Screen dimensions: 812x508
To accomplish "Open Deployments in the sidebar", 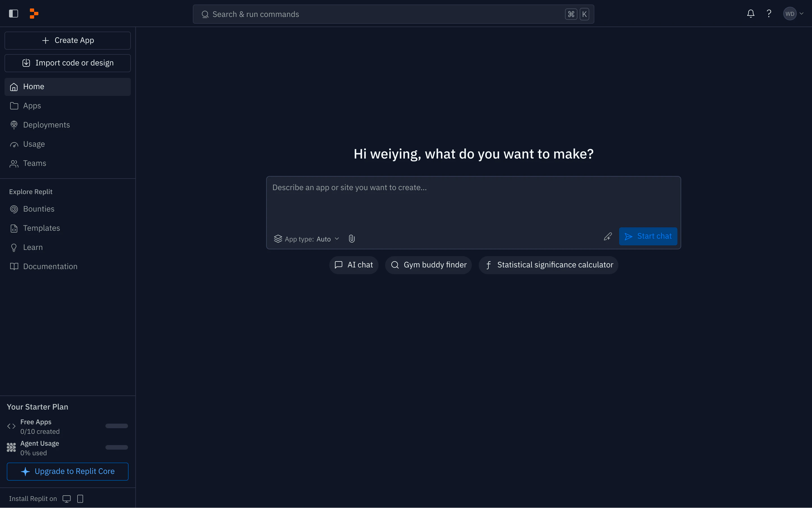I will point(67,125).
